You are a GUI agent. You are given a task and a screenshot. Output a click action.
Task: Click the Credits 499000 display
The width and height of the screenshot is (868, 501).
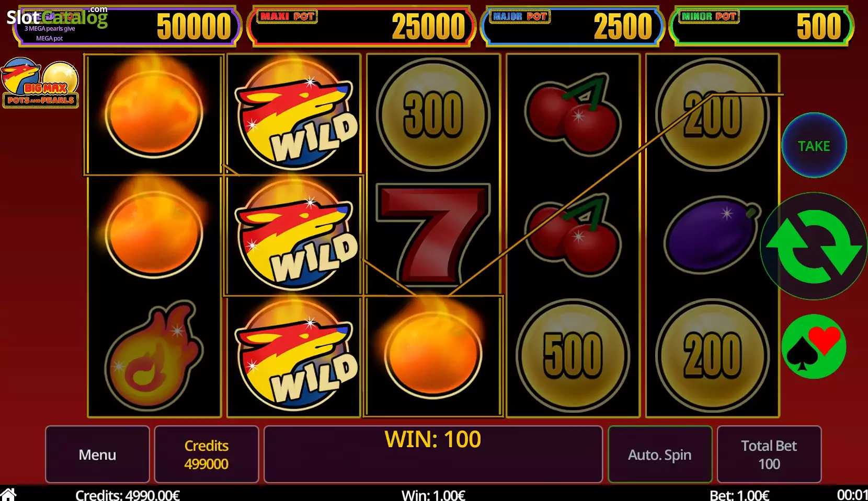(207, 455)
